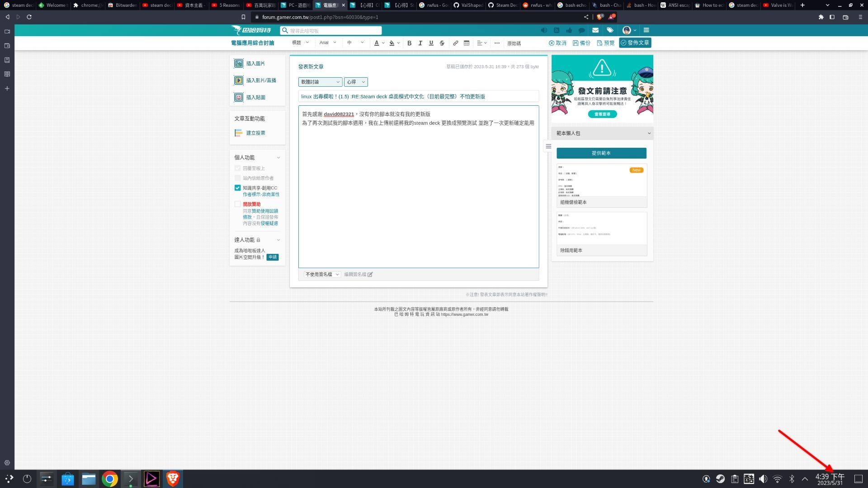Open the browser hamburger menu
Image resolution: width=868 pixels, height=488 pixels.
[x=860, y=17]
